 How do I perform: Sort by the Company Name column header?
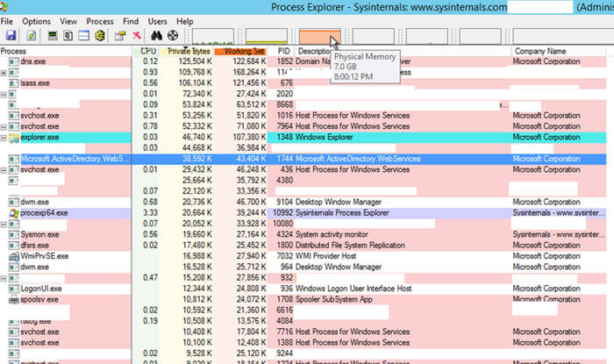(x=560, y=51)
